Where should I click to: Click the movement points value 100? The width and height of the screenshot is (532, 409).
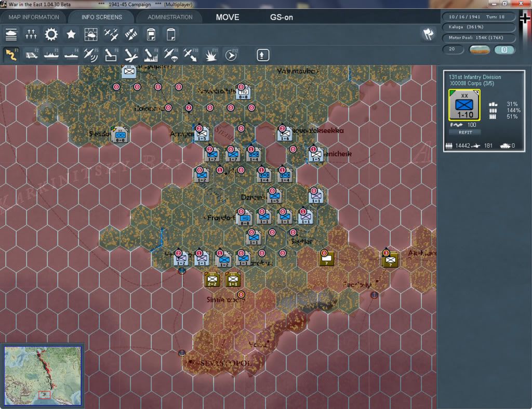point(472,125)
